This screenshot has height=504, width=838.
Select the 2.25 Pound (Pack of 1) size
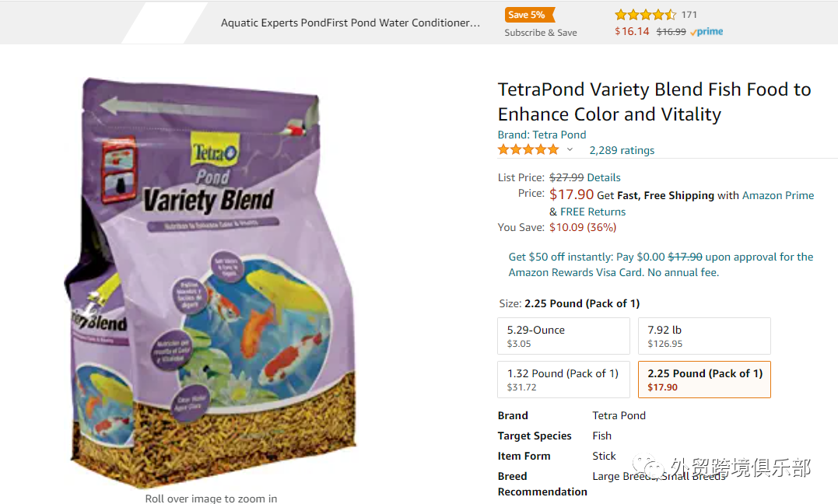[x=704, y=380]
